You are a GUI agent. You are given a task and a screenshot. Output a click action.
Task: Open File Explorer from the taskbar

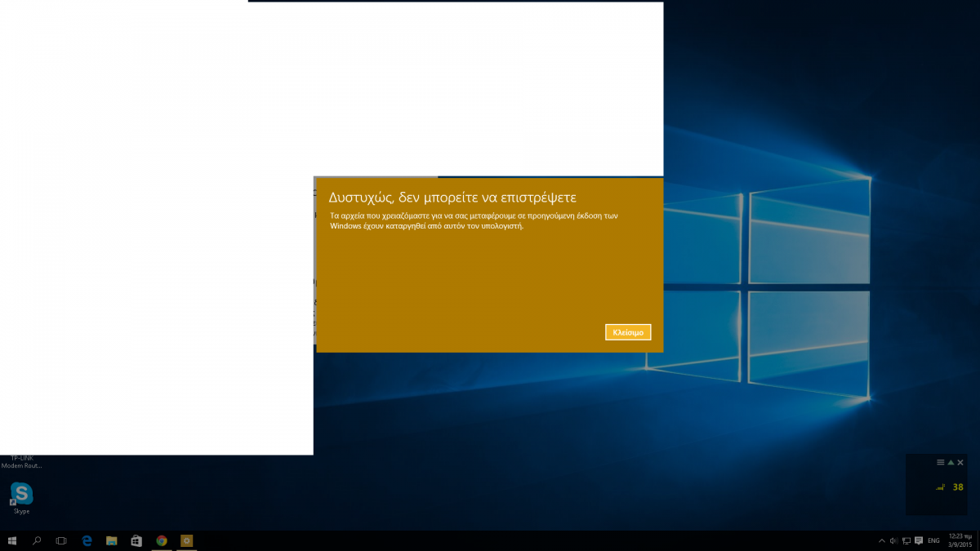pos(112,540)
